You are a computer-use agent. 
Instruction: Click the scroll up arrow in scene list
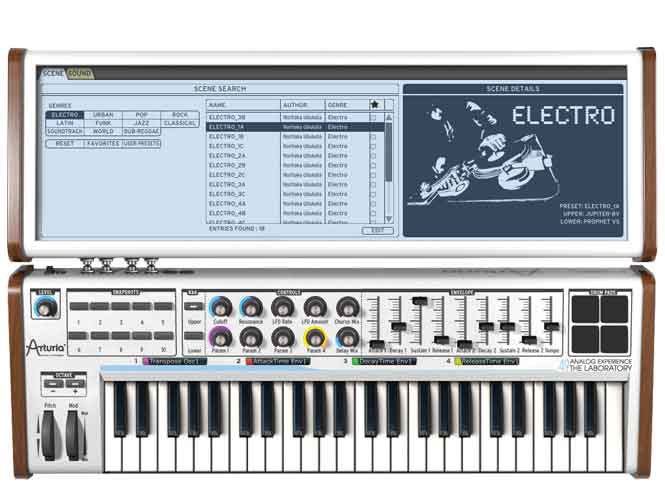(388, 117)
